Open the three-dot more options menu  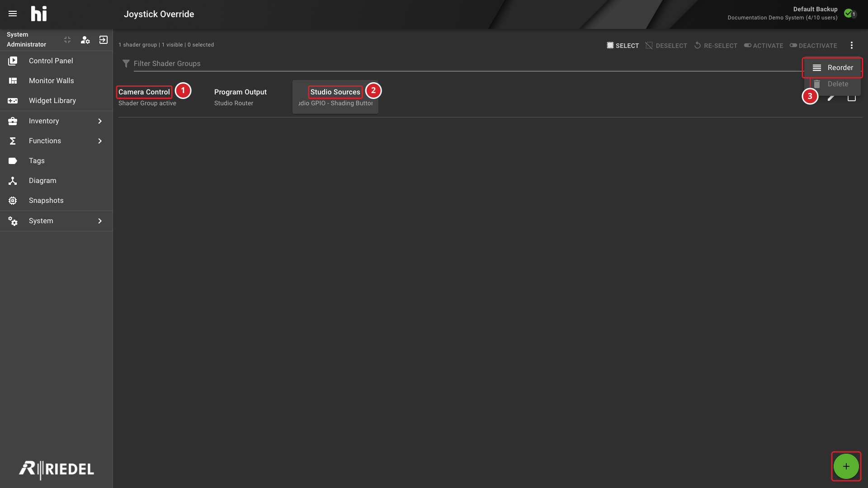852,45
